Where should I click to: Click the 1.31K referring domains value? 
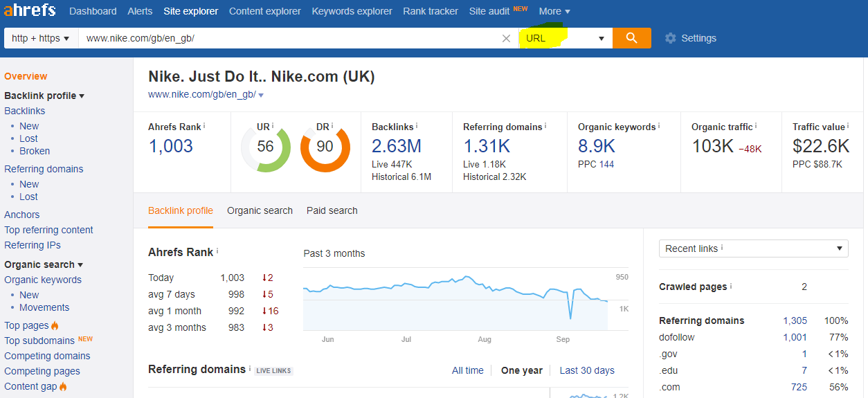[487, 146]
